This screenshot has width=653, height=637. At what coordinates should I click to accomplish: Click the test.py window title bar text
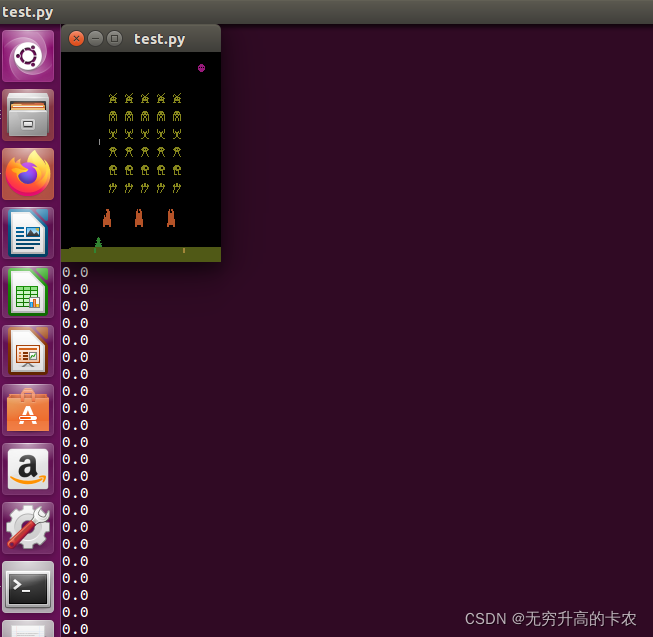(x=160, y=39)
